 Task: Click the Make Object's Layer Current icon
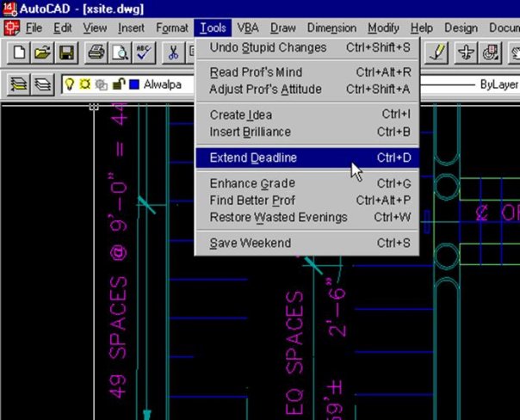tap(19, 85)
